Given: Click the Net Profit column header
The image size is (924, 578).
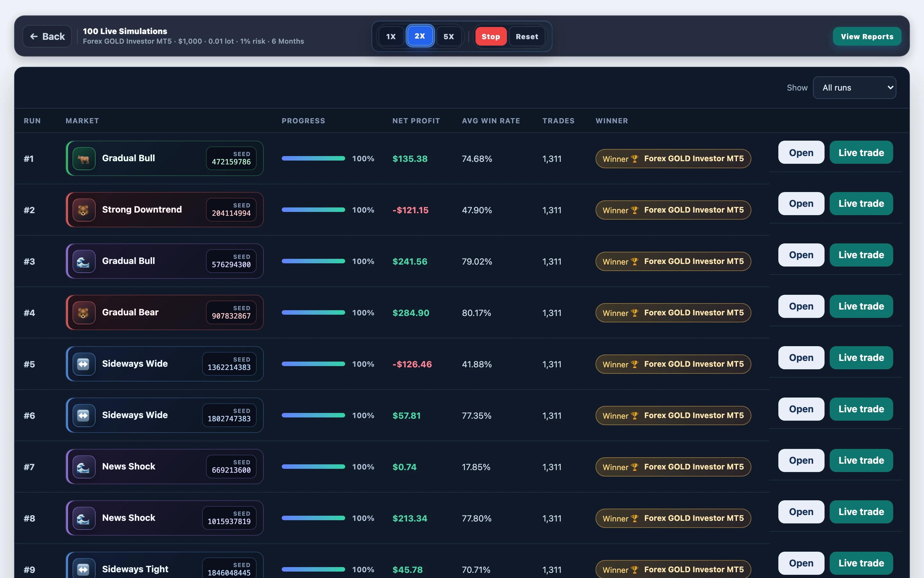Looking at the screenshot, I should 416,121.
